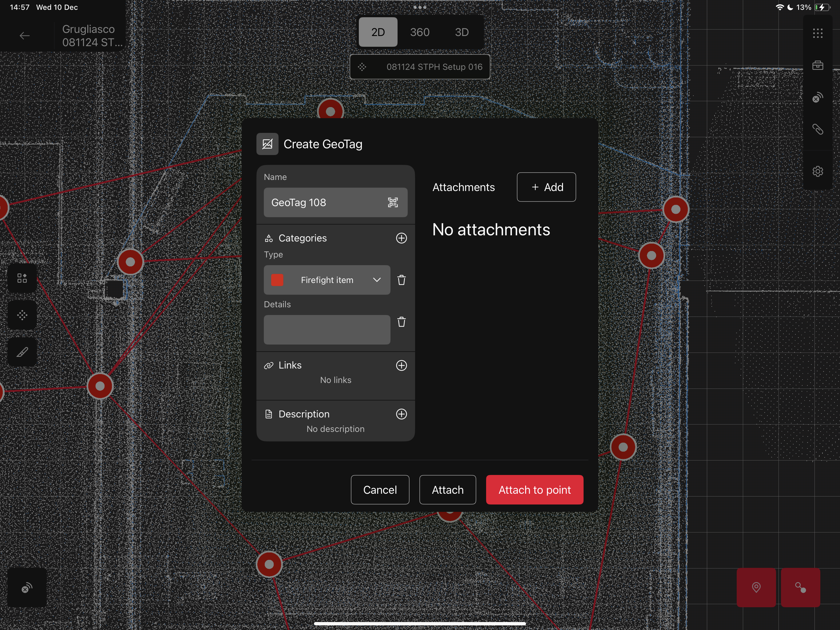Delete the Details field with trash icon

pyautogui.click(x=401, y=322)
